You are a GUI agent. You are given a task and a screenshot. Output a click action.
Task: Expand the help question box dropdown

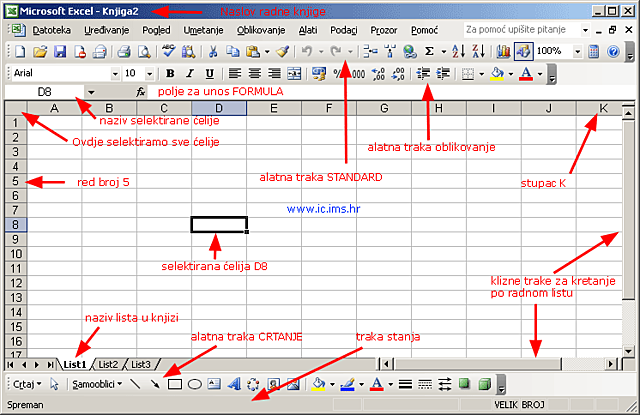click(585, 30)
